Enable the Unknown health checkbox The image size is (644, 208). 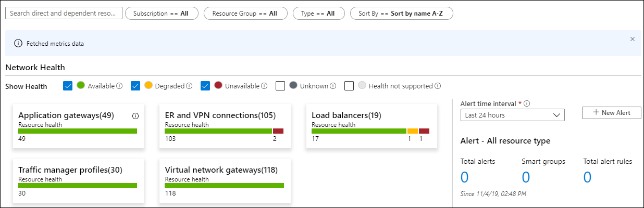[x=280, y=86]
